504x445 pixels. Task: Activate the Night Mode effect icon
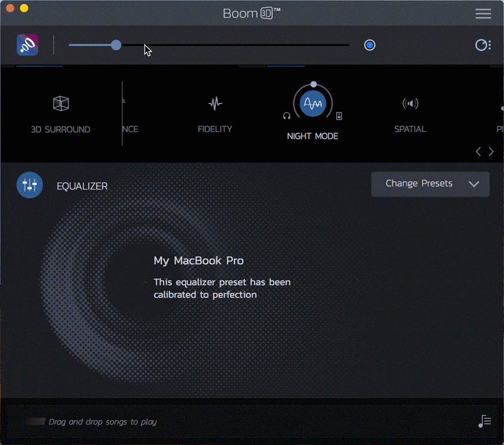pos(313,103)
